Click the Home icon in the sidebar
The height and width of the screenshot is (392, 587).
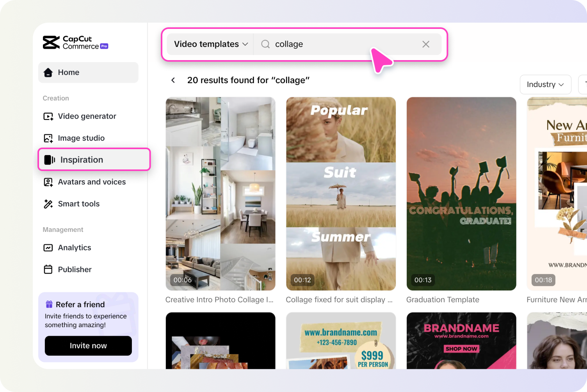[48, 72]
